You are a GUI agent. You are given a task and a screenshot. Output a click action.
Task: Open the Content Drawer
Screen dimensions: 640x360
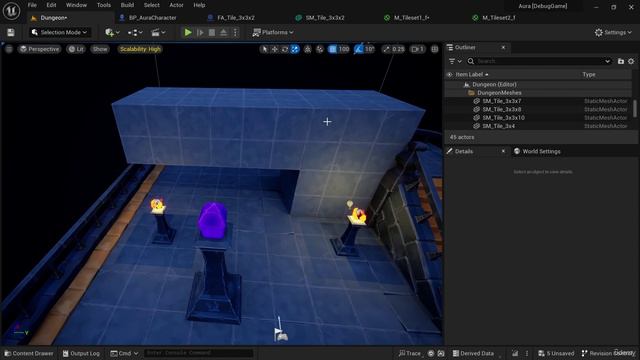pyautogui.click(x=29, y=353)
